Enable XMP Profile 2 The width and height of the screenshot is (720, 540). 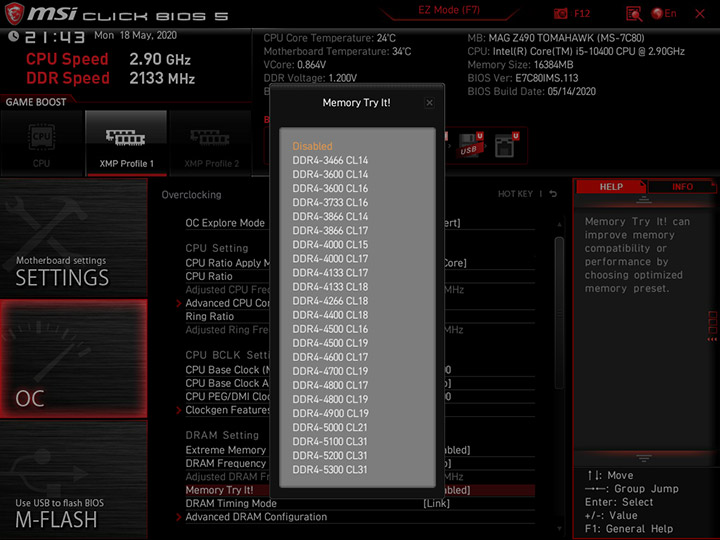click(x=211, y=143)
